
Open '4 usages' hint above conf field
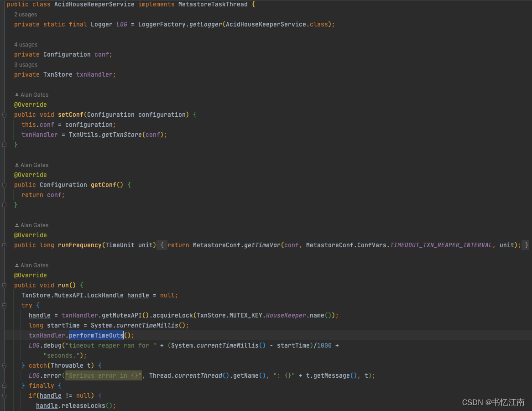coord(26,45)
